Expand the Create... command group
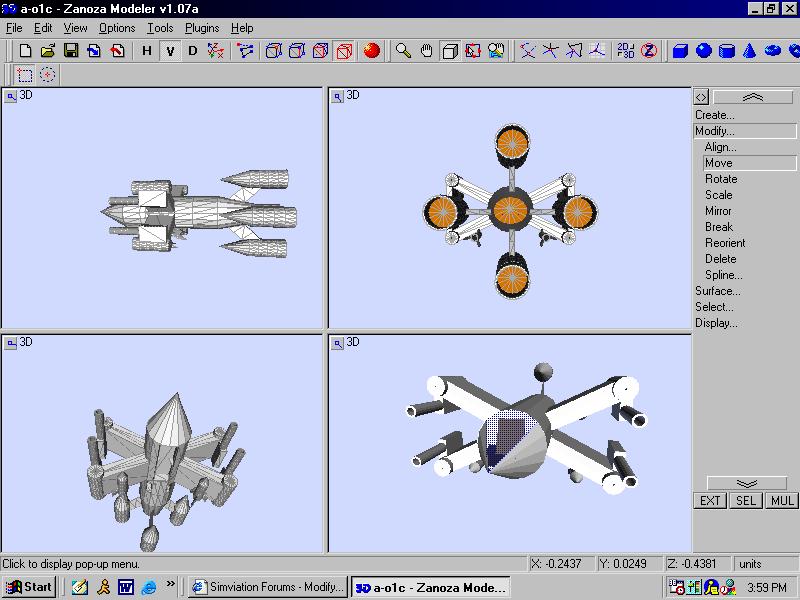This screenshot has height=600, width=800. (x=715, y=115)
